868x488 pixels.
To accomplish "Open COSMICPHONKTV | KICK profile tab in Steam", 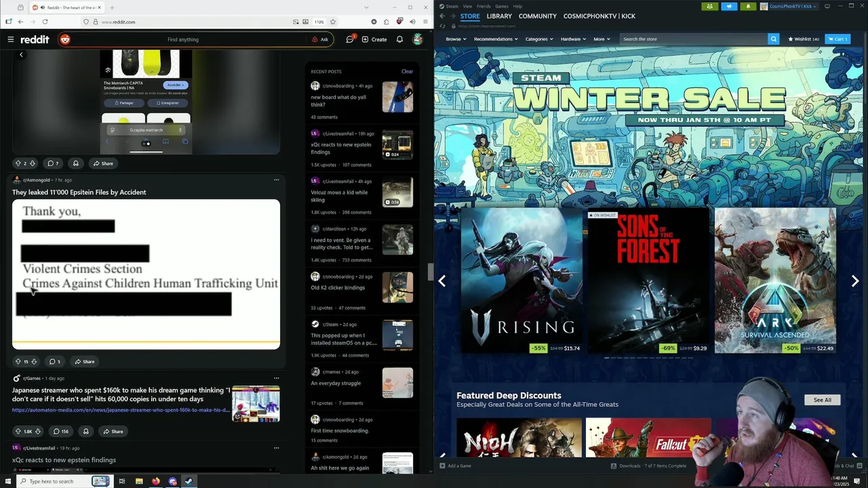I will pyautogui.click(x=599, y=16).
